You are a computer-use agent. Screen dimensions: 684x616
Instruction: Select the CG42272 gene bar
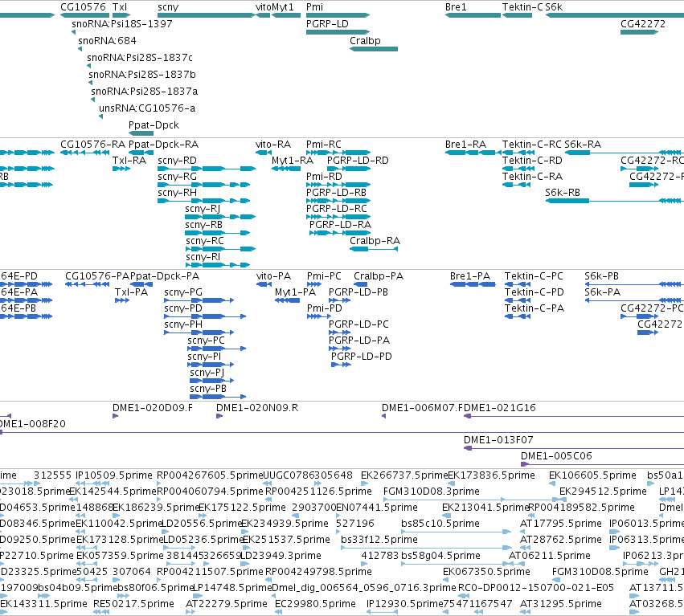(x=639, y=32)
